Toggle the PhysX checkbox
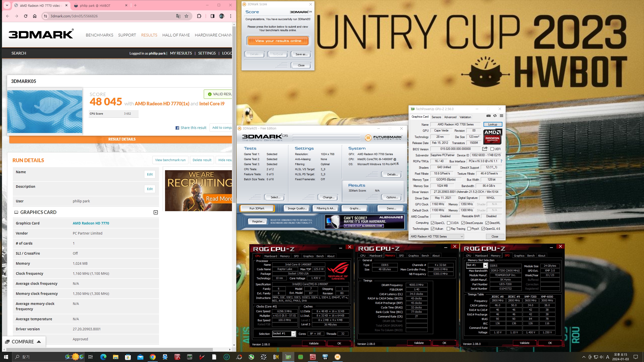644x362 pixels. [469, 229]
